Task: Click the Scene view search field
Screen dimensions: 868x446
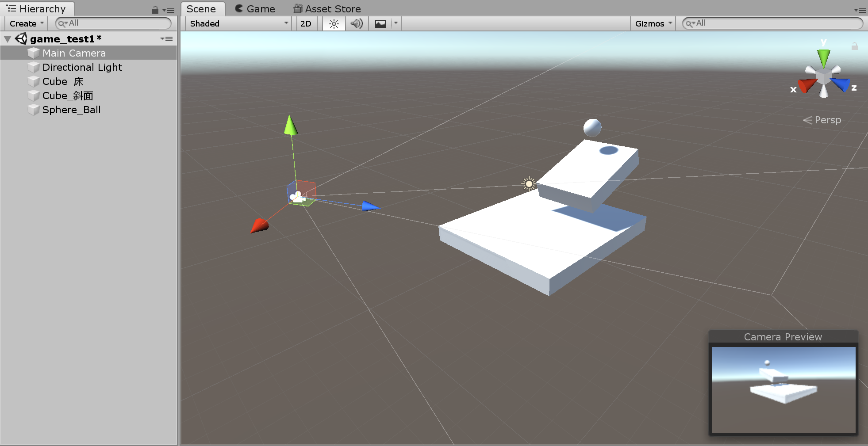Action: coord(772,23)
